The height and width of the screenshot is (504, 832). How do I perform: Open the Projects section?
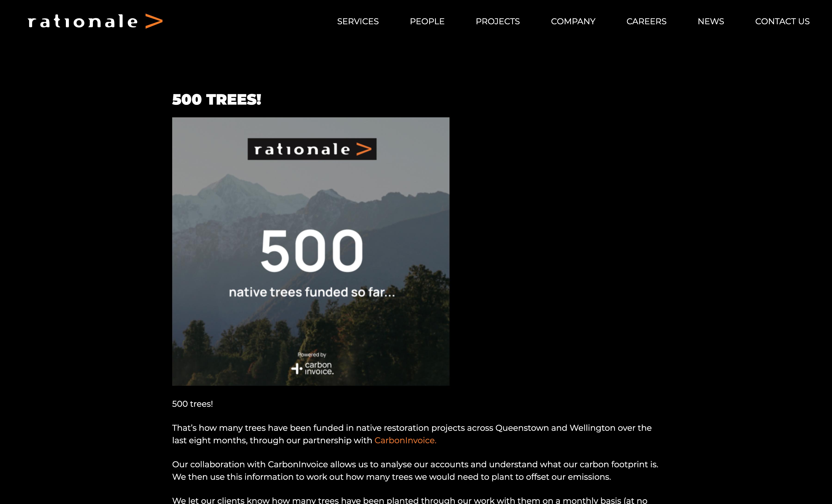click(498, 21)
